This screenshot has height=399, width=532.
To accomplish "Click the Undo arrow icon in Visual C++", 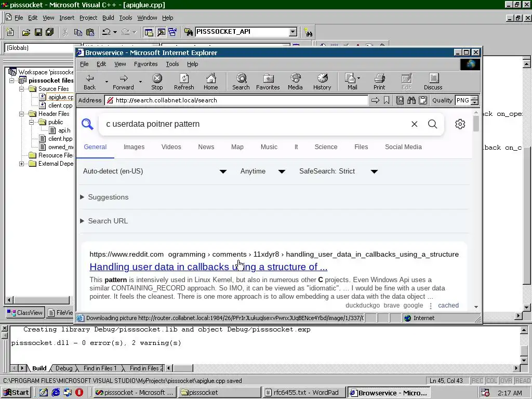I will point(106,32).
